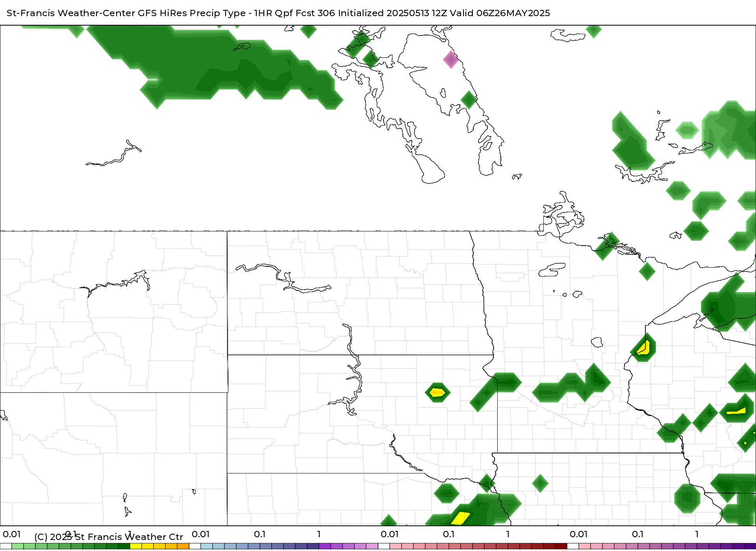Image resolution: width=756 pixels, height=551 pixels.
Task: Click the GFS HiRes Precip Type map title
Action: pos(278,13)
